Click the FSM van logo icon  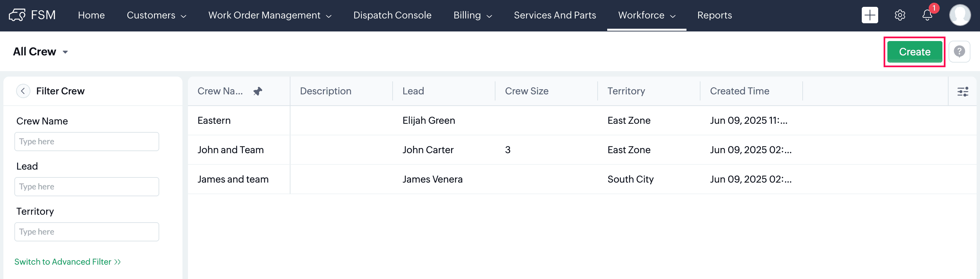point(17,15)
